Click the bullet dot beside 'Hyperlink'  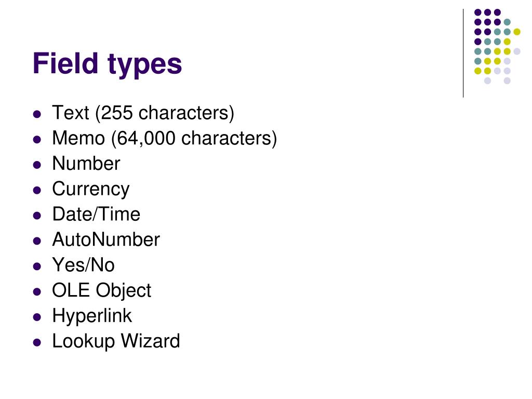point(37,317)
